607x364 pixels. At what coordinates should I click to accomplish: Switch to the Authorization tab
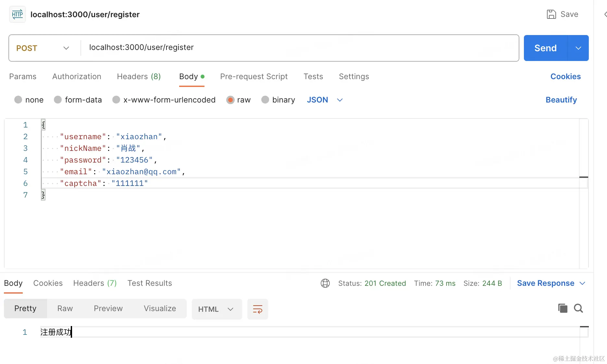pos(77,77)
